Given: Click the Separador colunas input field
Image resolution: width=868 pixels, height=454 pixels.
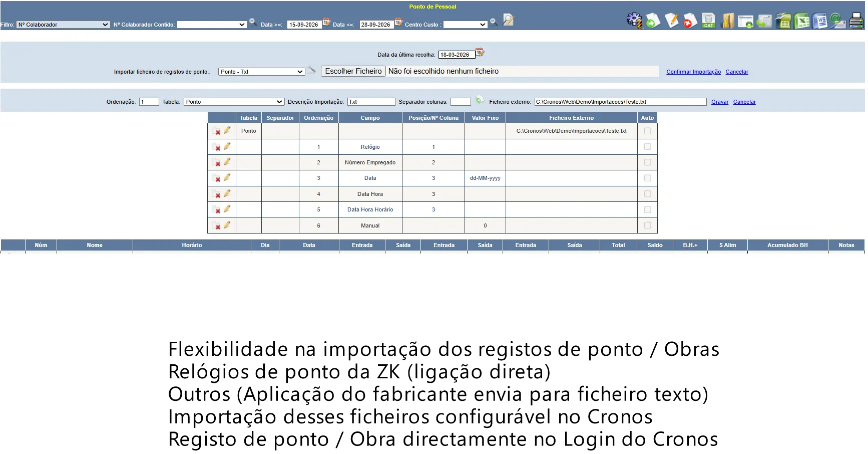Looking at the screenshot, I should click(x=461, y=102).
